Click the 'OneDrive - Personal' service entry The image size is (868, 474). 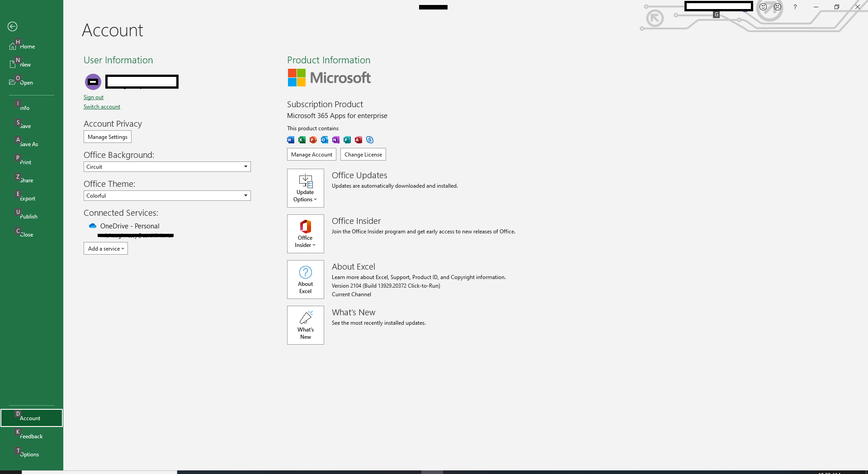tap(130, 226)
